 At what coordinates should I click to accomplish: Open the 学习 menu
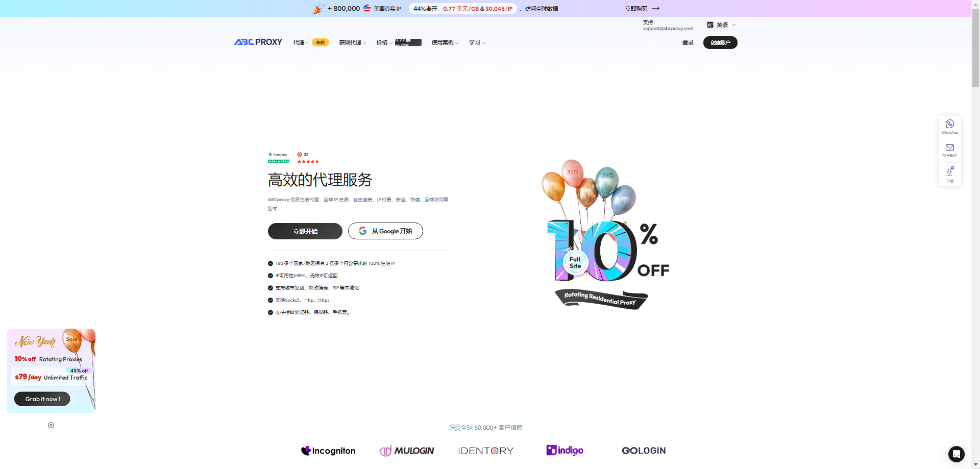coord(477,43)
